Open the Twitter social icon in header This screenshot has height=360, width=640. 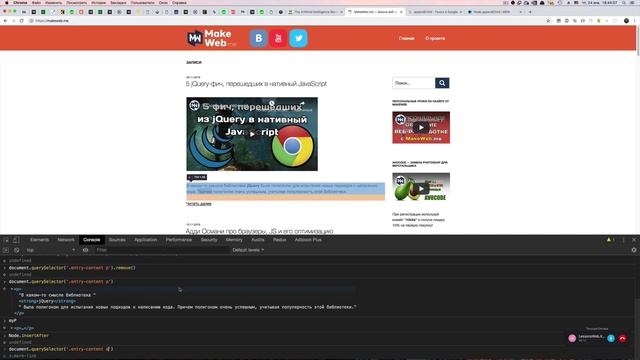click(298, 38)
